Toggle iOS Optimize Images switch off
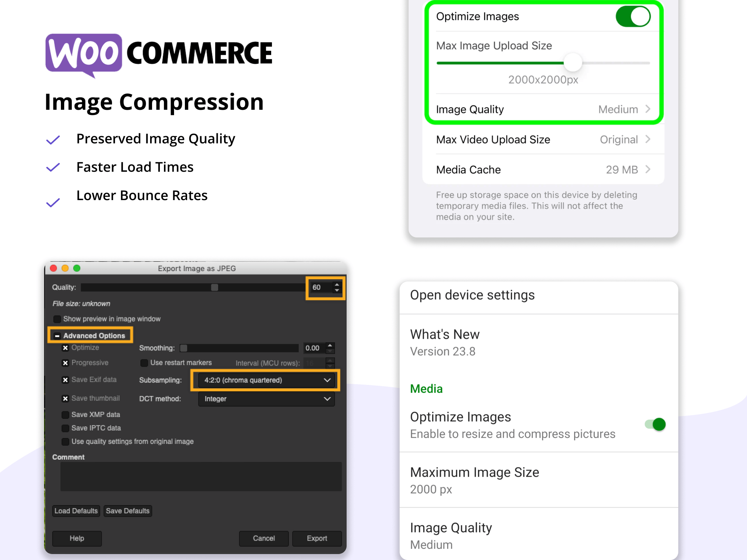 633,17
